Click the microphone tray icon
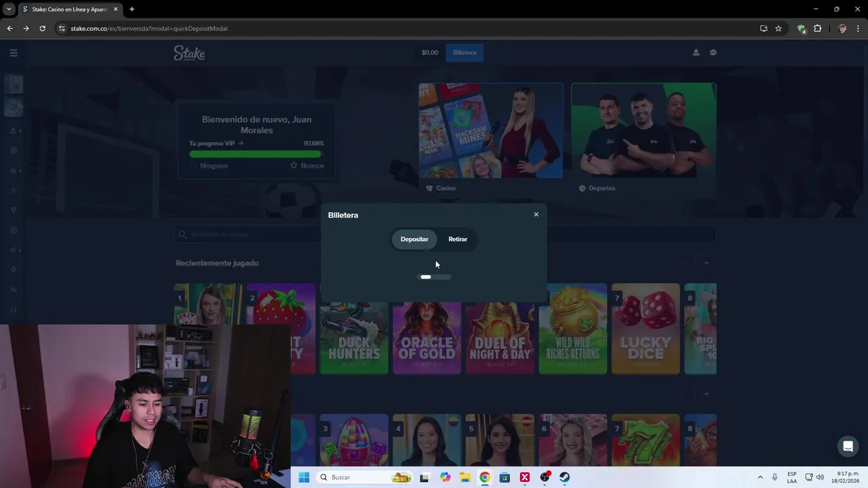 [775, 477]
